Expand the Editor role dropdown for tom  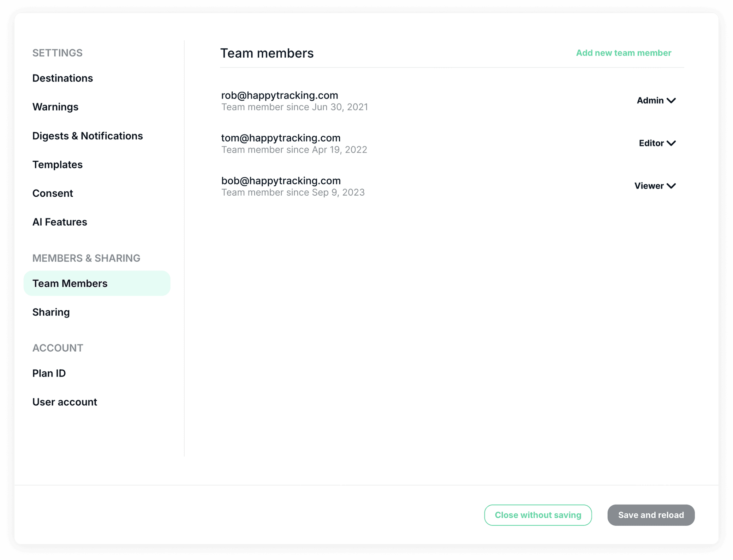tap(657, 143)
